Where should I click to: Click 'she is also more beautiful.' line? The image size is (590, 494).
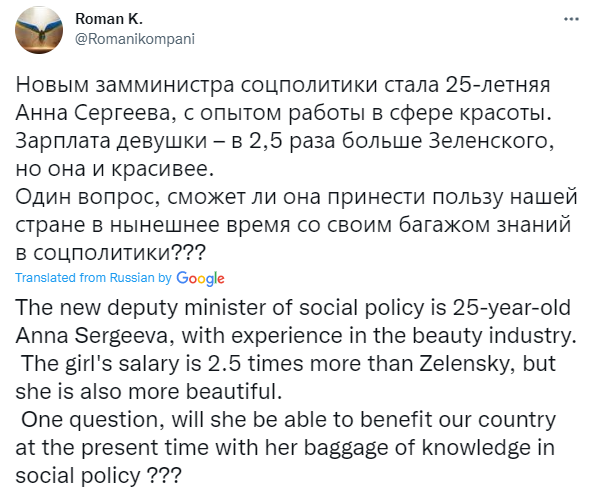point(149,392)
